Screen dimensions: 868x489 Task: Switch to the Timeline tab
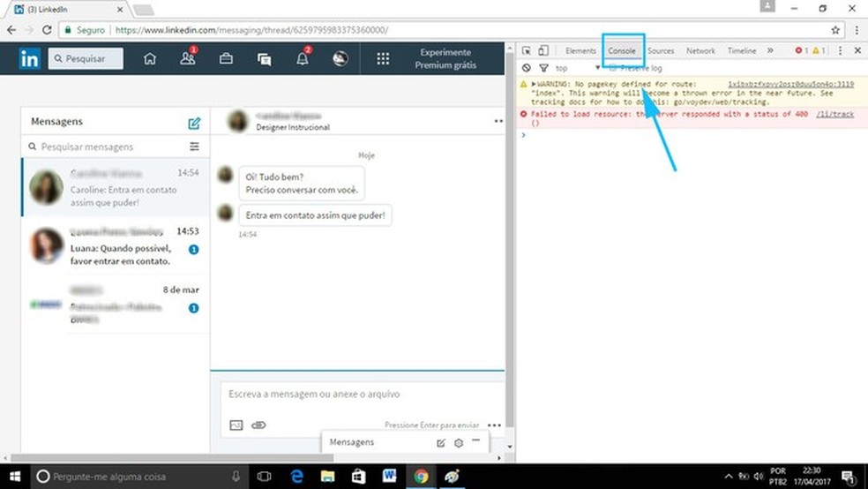742,50
